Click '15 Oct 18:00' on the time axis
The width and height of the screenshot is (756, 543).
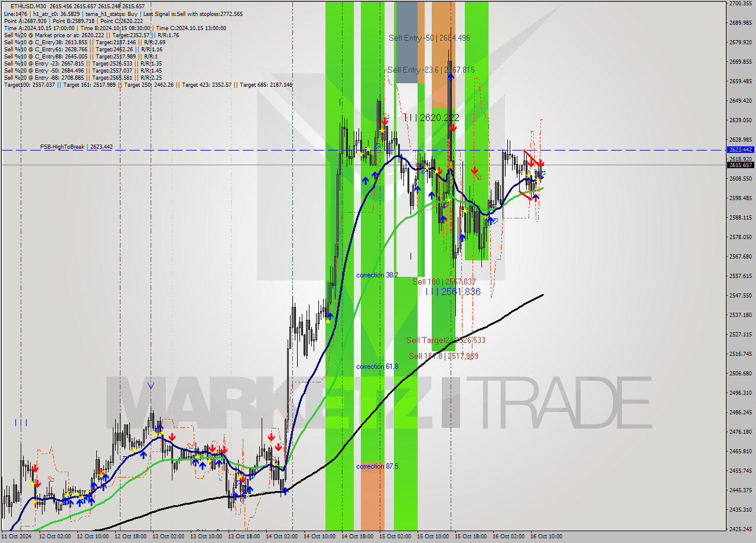click(471, 537)
